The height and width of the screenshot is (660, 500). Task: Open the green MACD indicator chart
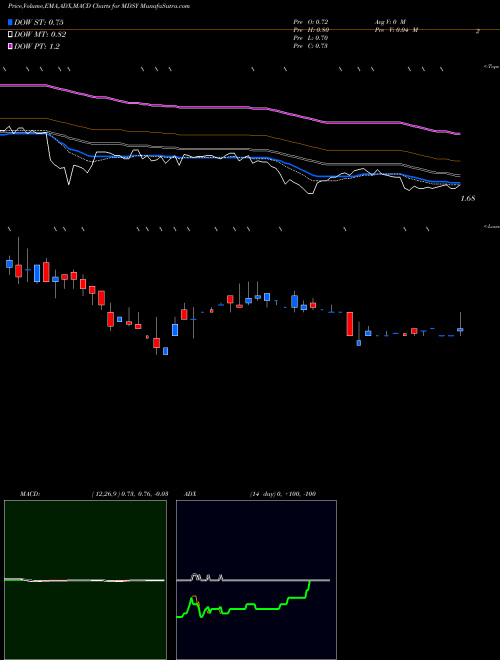[85, 580]
